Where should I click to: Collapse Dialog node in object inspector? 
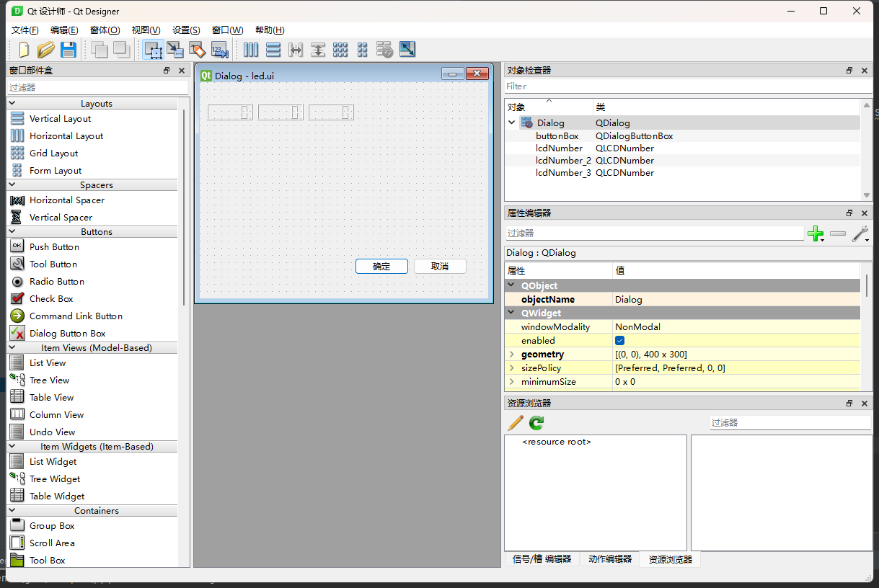(x=512, y=122)
